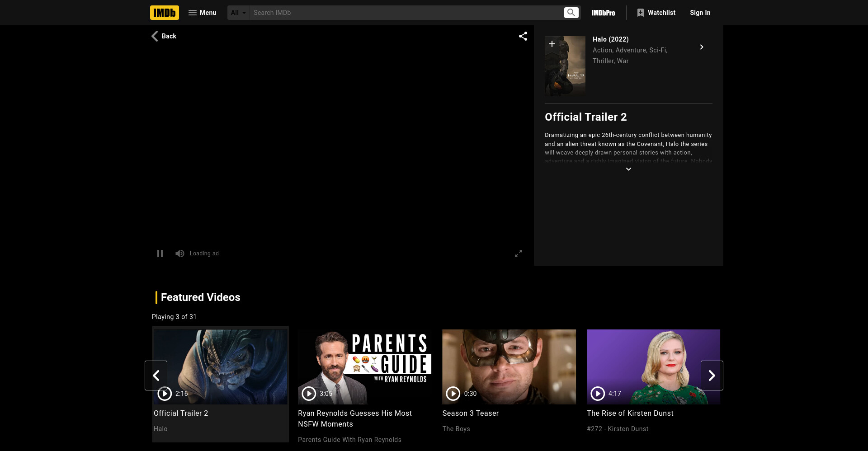Open the Halo (2022) title link

[610, 39]
